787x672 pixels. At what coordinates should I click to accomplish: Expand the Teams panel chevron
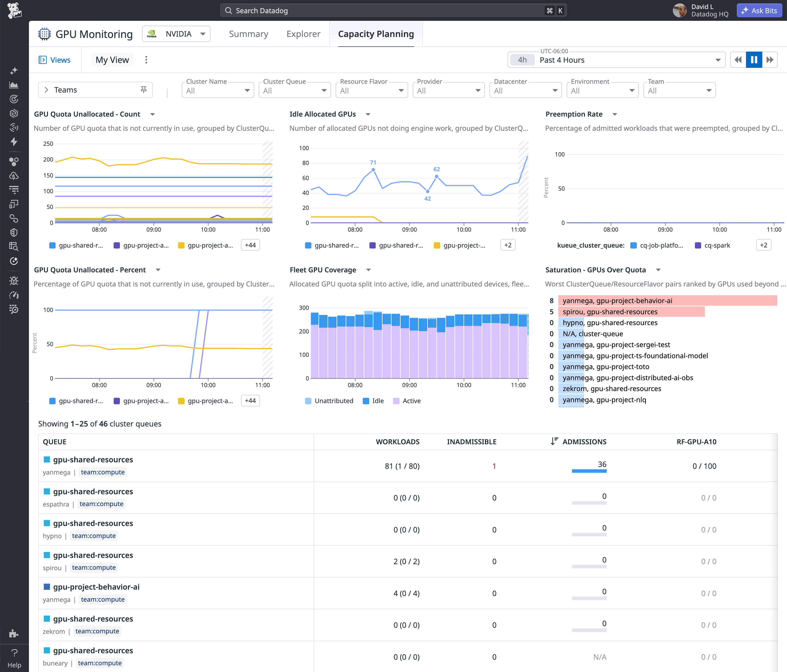click(x=46, y=90)
